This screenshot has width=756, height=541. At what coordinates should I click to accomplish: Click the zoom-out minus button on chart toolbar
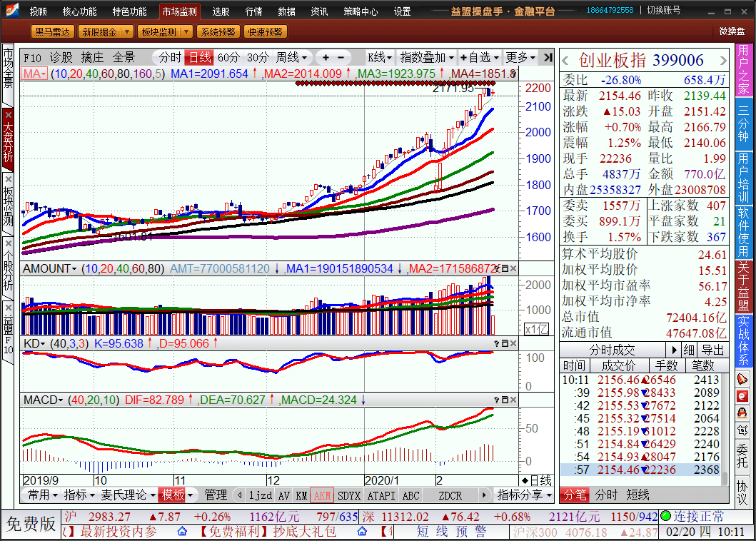click(341, 57)
